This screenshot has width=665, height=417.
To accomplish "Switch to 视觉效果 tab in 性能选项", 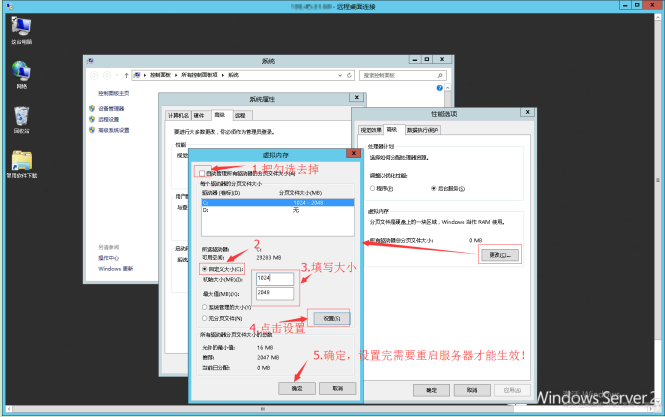I will click(370, 130).
